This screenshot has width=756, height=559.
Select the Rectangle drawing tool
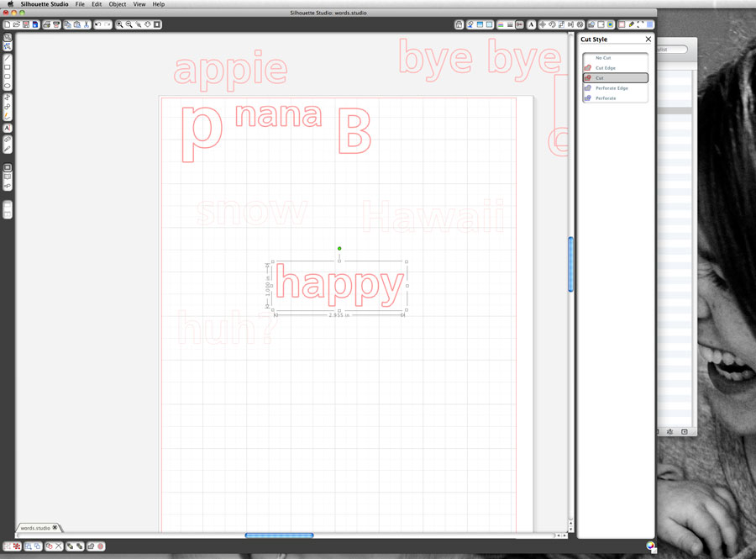click(8, 67)
